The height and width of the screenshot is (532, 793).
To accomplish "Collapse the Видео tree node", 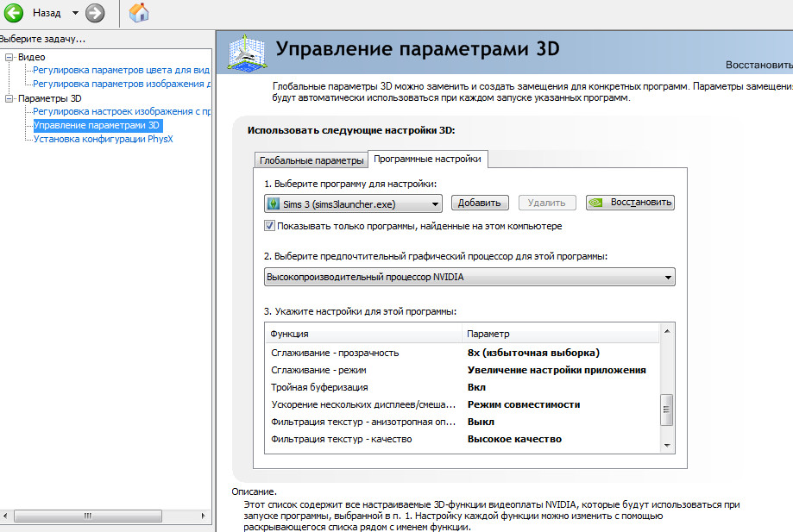I will coord(9,57).
